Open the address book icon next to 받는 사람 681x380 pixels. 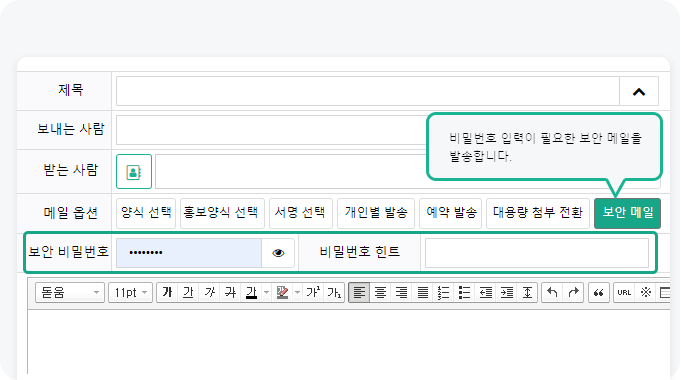tap(134, 172)
